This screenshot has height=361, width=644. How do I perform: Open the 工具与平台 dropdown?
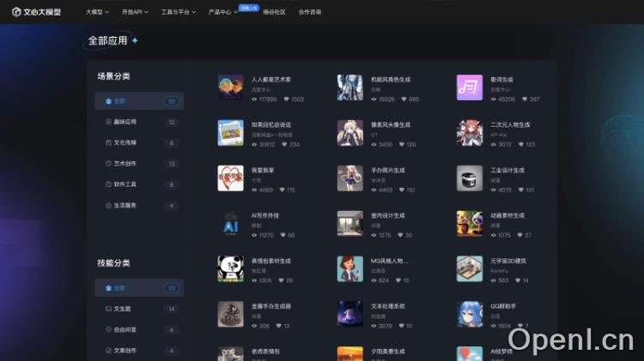coord(179,12)
